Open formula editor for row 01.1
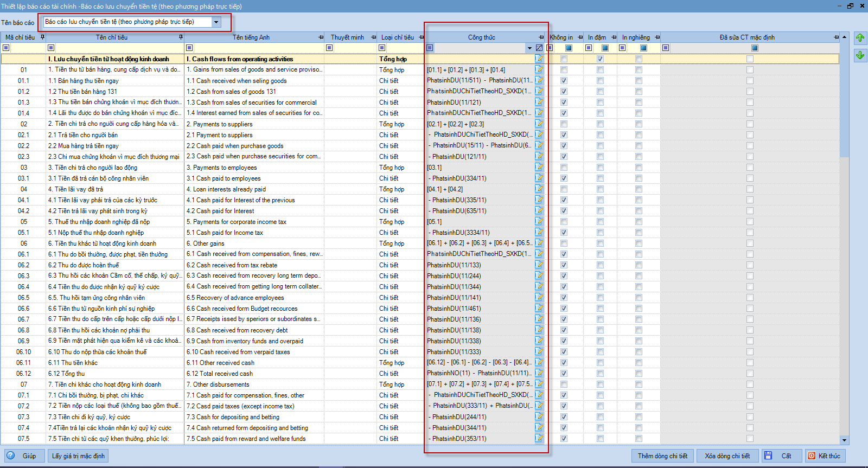Image resolution: width=868 pixels, height=468 pixels. point(539,80)
